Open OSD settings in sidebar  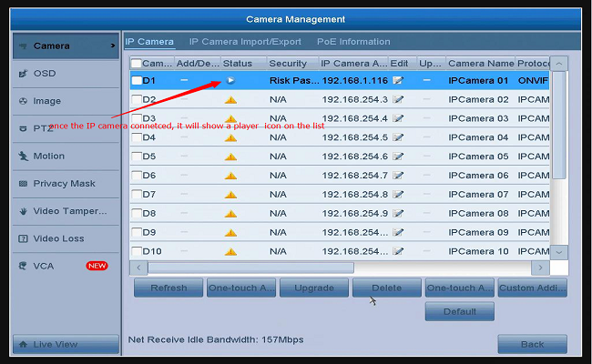click(x=46, y=73)
